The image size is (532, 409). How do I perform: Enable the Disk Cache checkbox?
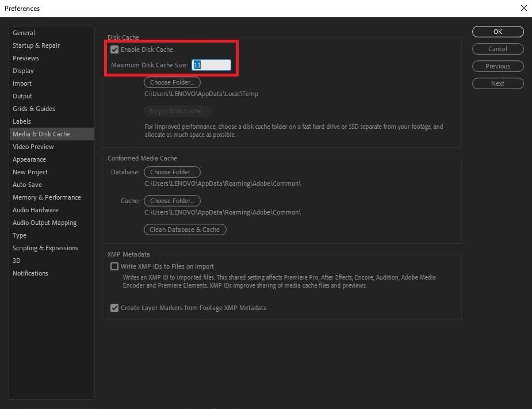(114, 49)
